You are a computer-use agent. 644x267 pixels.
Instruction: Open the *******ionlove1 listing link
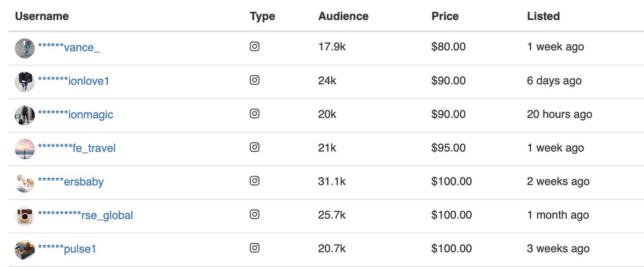[x=74, y=81]
